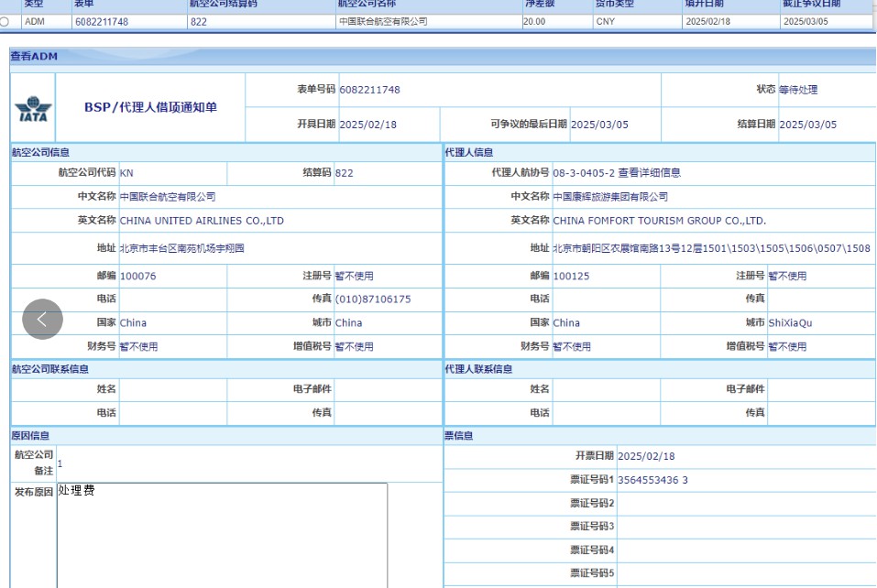Image resolution: width=877 pixels, height=588 pixels.
Task: Click the 等待处理 status value
Action: click(797, 90)
